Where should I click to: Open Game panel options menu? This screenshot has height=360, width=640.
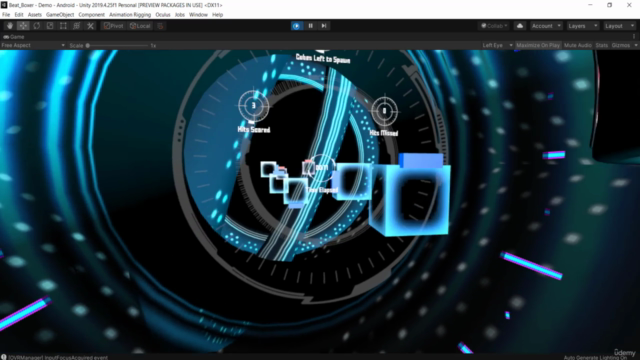point(634,37)
